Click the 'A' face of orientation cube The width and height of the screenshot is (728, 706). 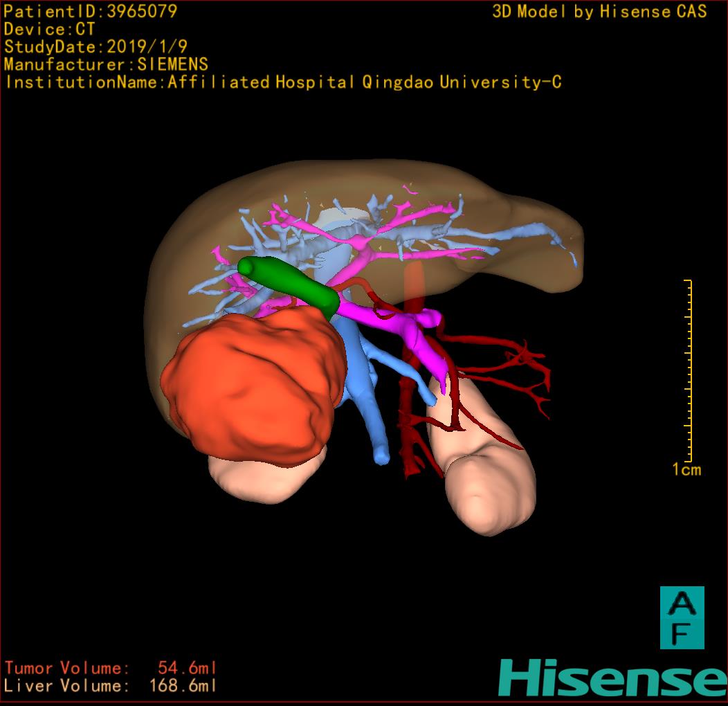tap(682, 602)
